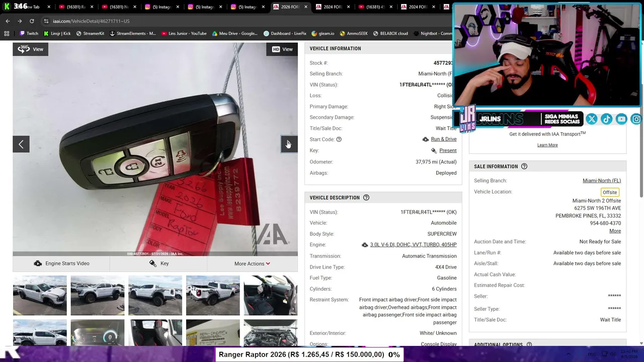Switch to the (16381) YouTube tab after 2024 FORD
Image resolution: width=644 pixels, height=362 pixels.
[x=375, y=7]
